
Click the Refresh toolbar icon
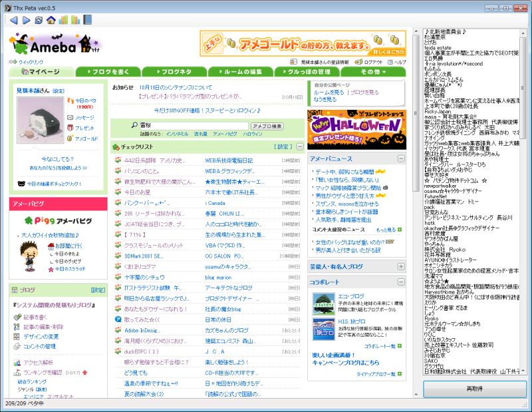[39, 20]
